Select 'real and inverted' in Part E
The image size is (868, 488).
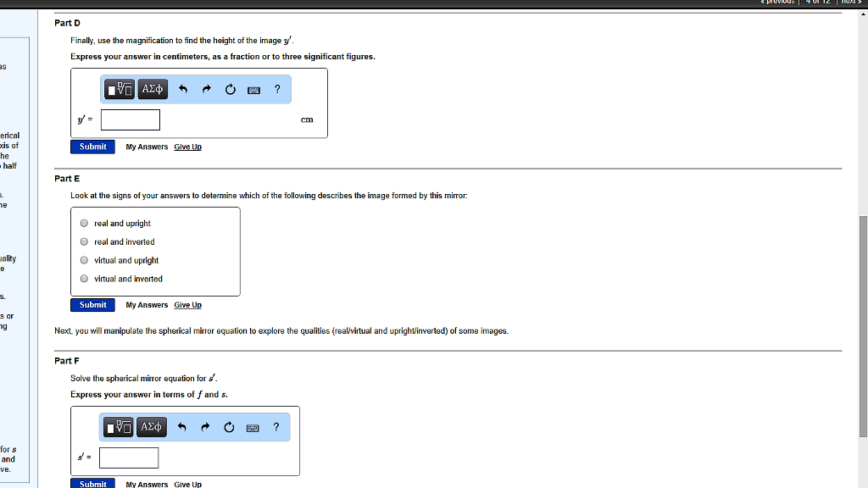click(84, 241)
